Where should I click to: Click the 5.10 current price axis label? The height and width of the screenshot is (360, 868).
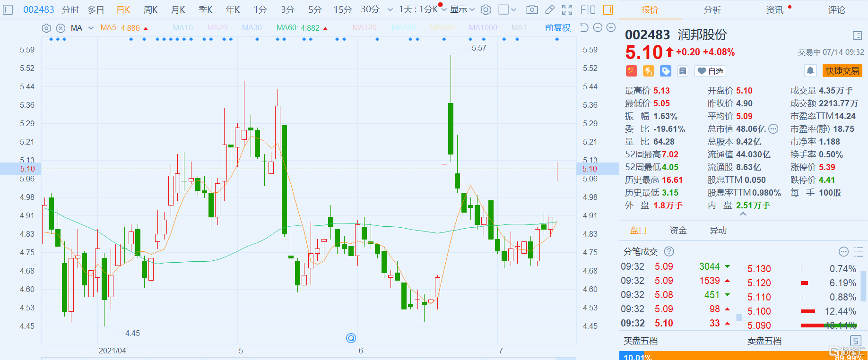tap(27, 169)
